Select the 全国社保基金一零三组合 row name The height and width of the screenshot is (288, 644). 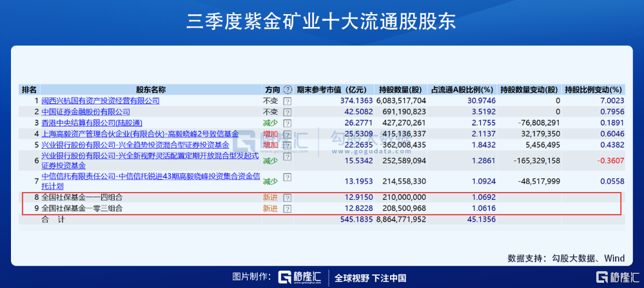click(x=82, y=208)
